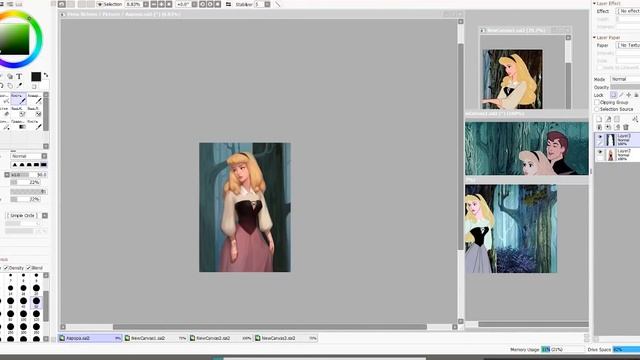Click the straight line drawing mode icon
This screenshot has height=360, width=640.
click(278, 4)
